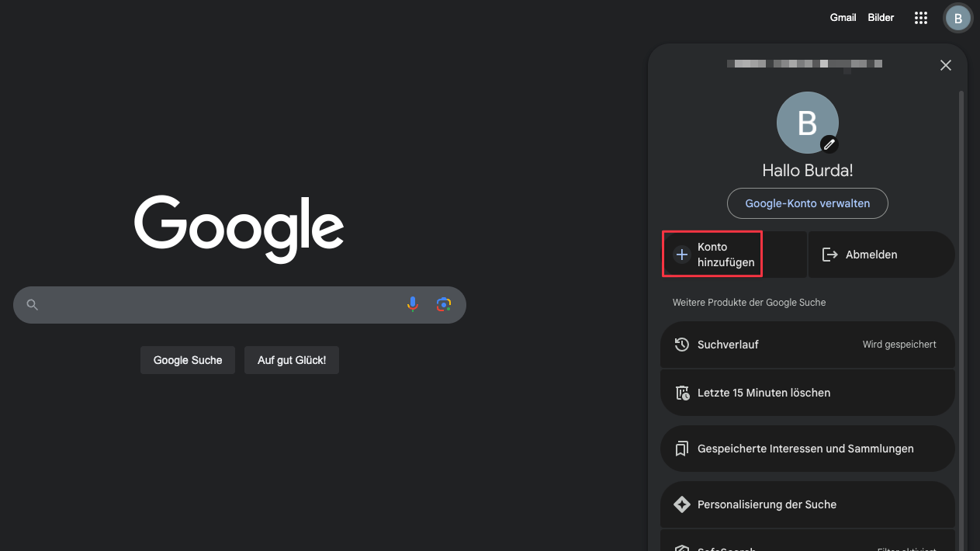This screenshot has height=551, width=980.
Task: Select Letzte 15 Minuten löschen
Action: [807, 393]
